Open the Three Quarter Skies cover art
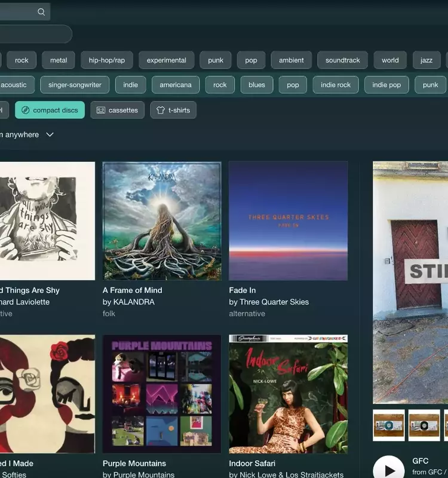 288,220
